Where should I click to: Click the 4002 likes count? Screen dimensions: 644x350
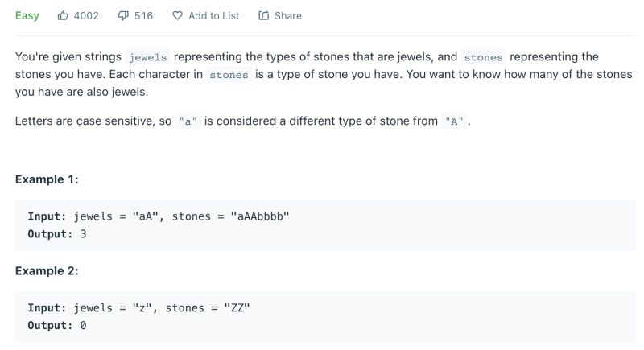[x=86, y=15]
